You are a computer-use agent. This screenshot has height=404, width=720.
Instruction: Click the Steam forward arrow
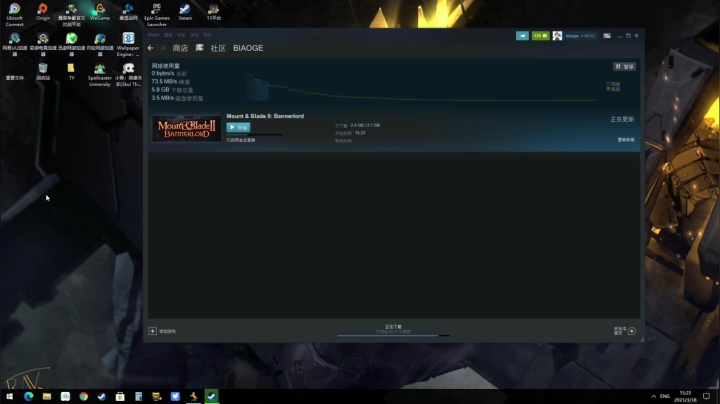tap(163, 48)
